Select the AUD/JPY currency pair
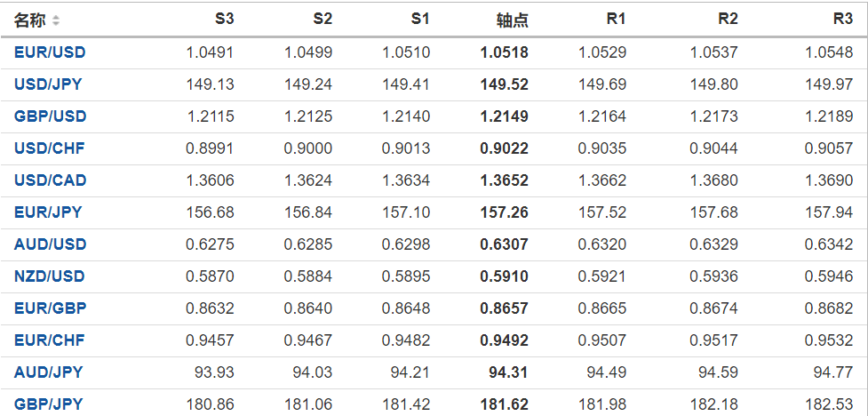868x416 pixels. (48, 372)
